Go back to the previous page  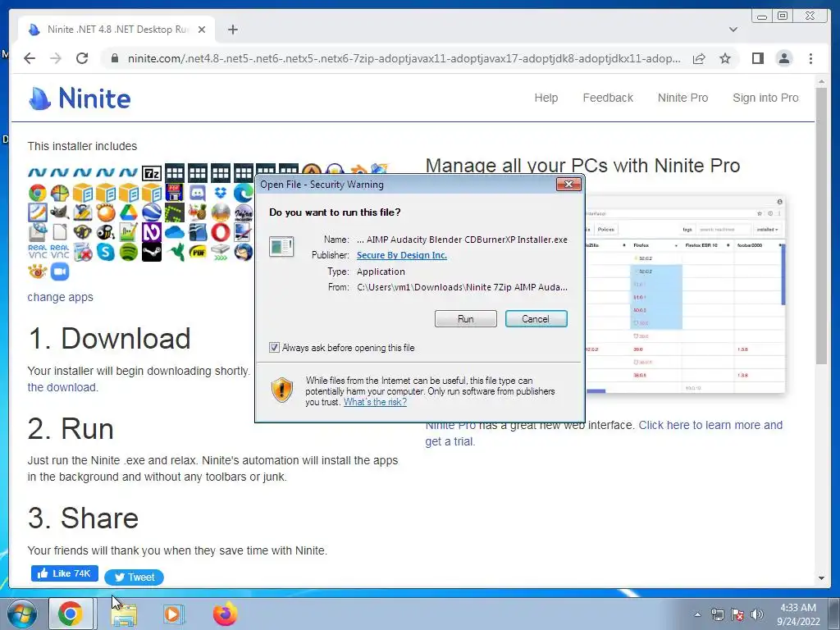[x=30, y=58]
